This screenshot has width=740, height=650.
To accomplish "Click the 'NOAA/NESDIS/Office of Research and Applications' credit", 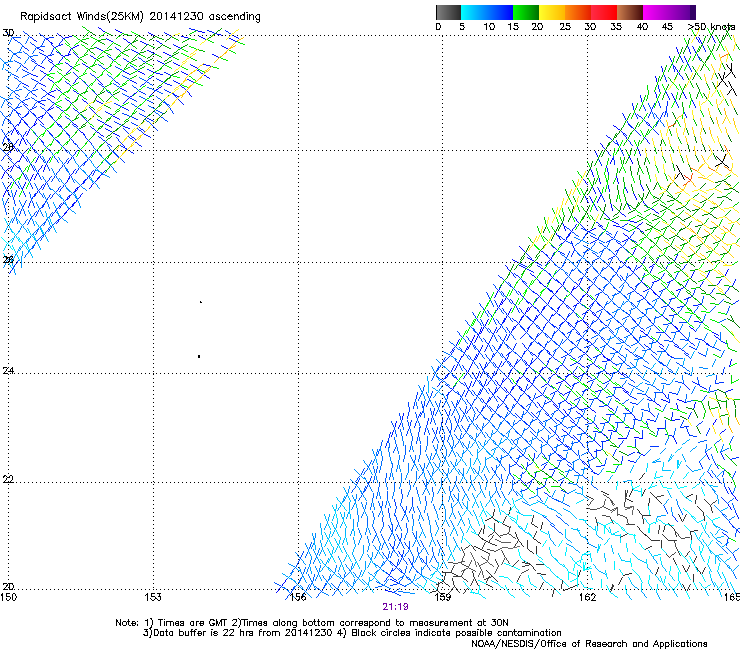I will [x=589, y=643].
